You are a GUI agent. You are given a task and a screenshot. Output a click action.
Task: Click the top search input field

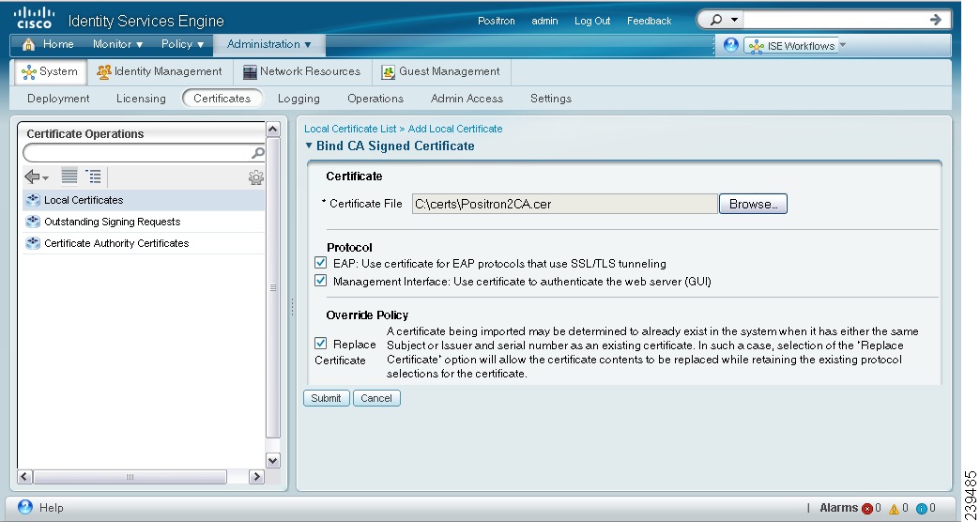835,20
